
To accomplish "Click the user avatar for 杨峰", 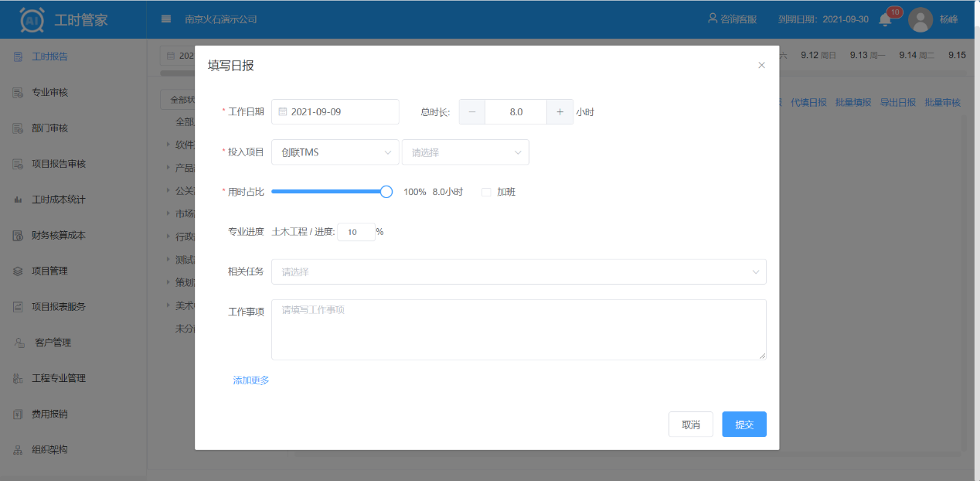I will coord(920,19).
